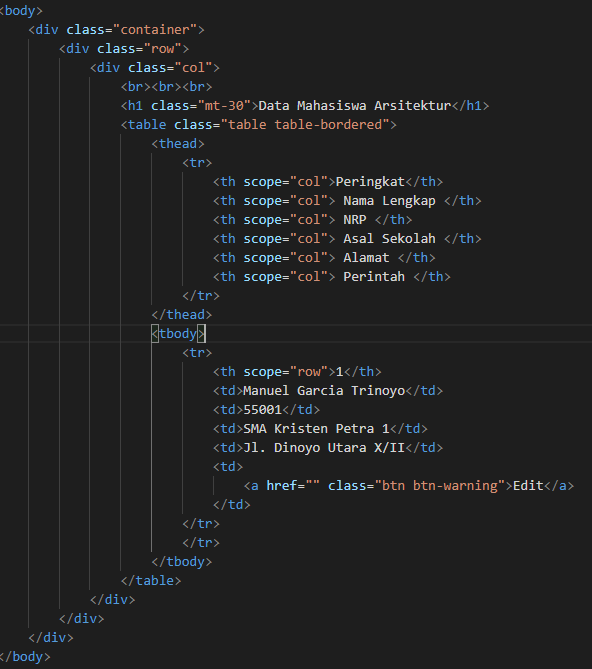Image resolution: width=592 pixels, height=669 pixels.
Task: Click the Peringkat header cell text
Action: click(370, 182)
